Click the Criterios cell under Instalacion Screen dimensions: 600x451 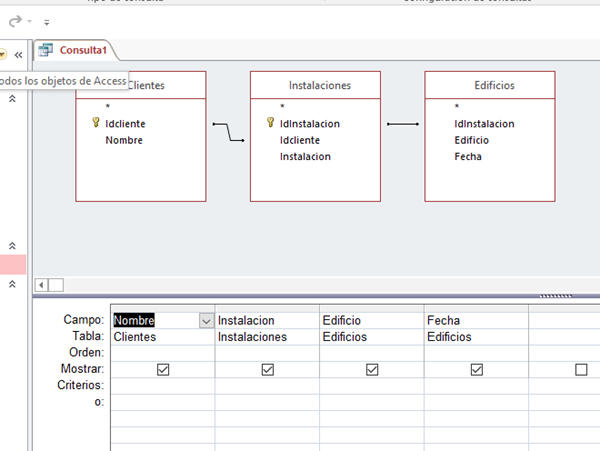267,385
